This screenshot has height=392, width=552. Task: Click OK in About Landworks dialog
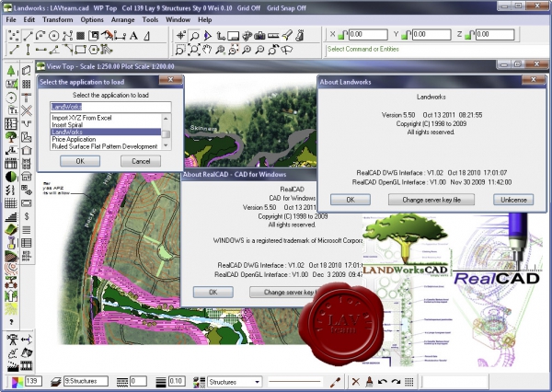[x=351, y=200]
